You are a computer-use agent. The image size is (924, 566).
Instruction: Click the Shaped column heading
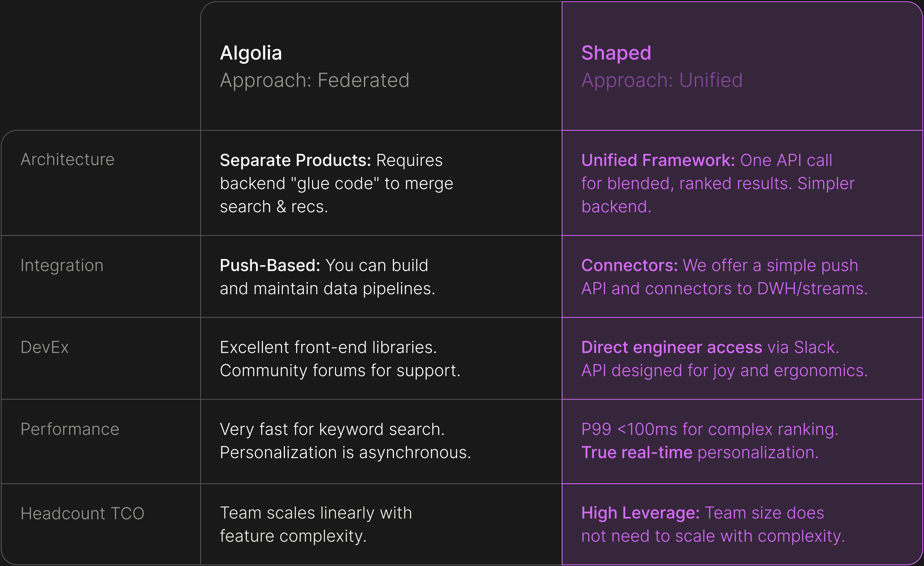click(616, 53)
